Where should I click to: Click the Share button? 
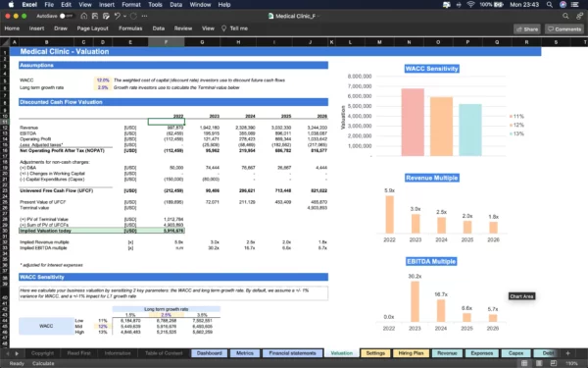527,28
